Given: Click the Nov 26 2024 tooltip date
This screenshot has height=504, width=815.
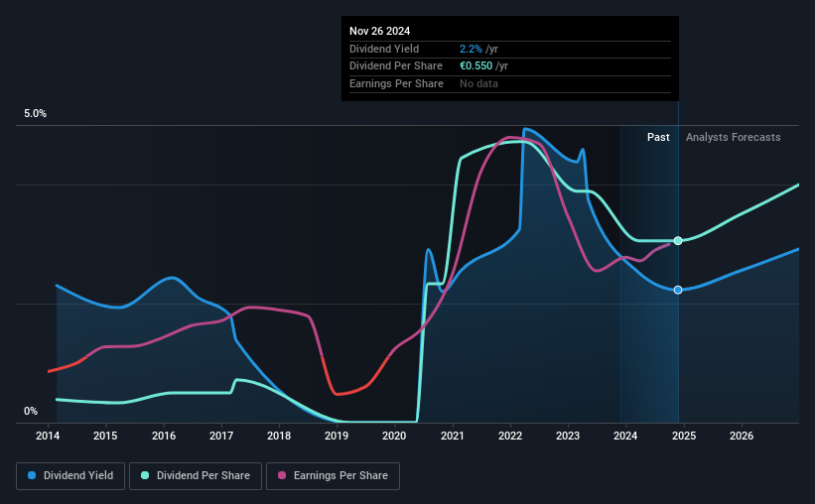Looking at the screenshot, I should (380, 31).
